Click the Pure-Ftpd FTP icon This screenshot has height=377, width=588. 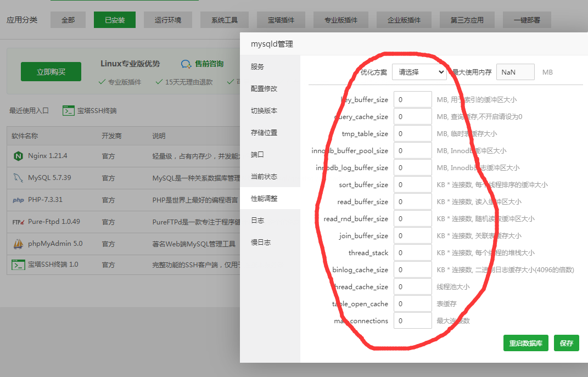(x=18, y=222)
